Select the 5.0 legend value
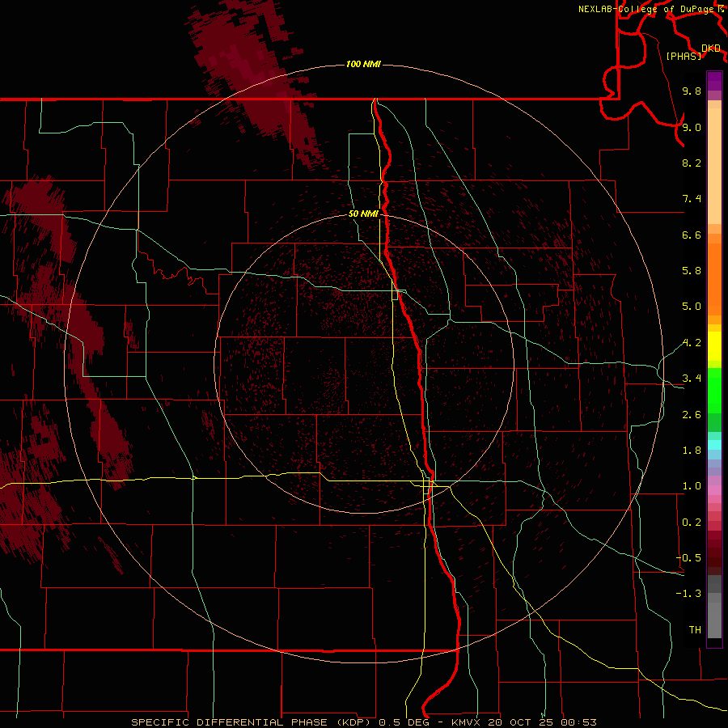The image size is (728, 728). (692, 307)
